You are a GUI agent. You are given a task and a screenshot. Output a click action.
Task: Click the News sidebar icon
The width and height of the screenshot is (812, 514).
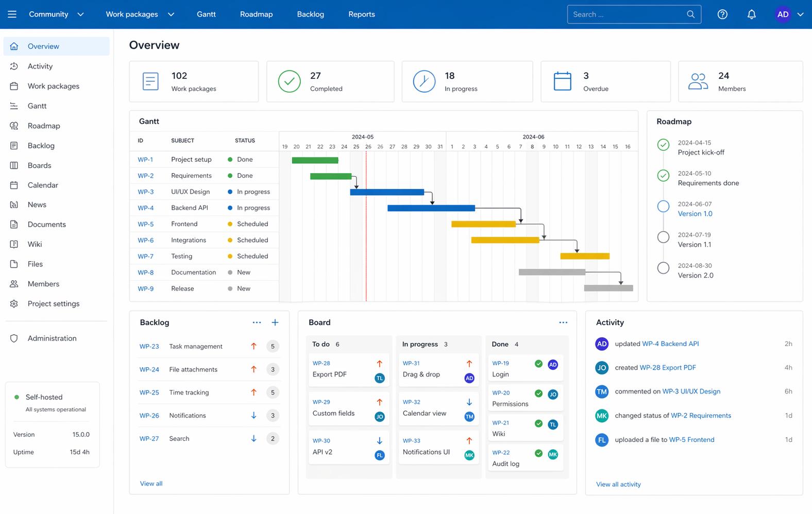(x=14, y=204)
